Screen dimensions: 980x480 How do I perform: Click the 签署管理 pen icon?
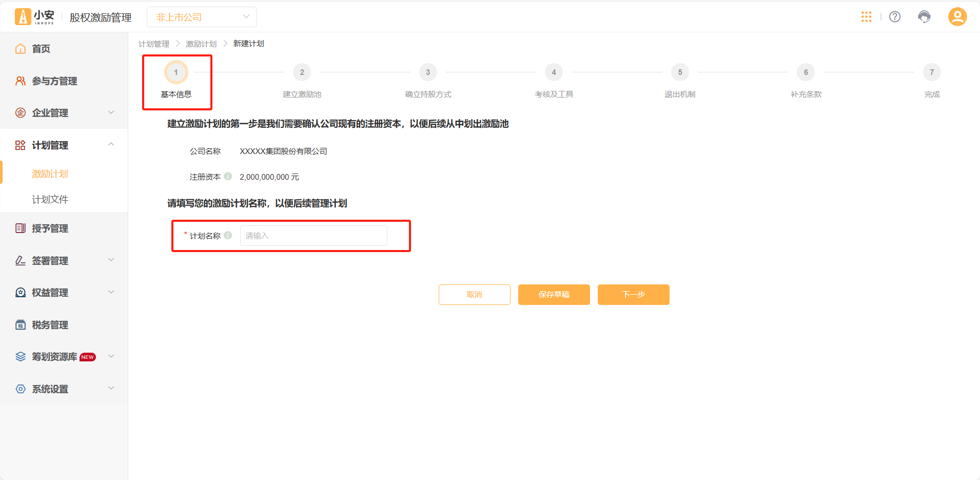click(21, 261)
